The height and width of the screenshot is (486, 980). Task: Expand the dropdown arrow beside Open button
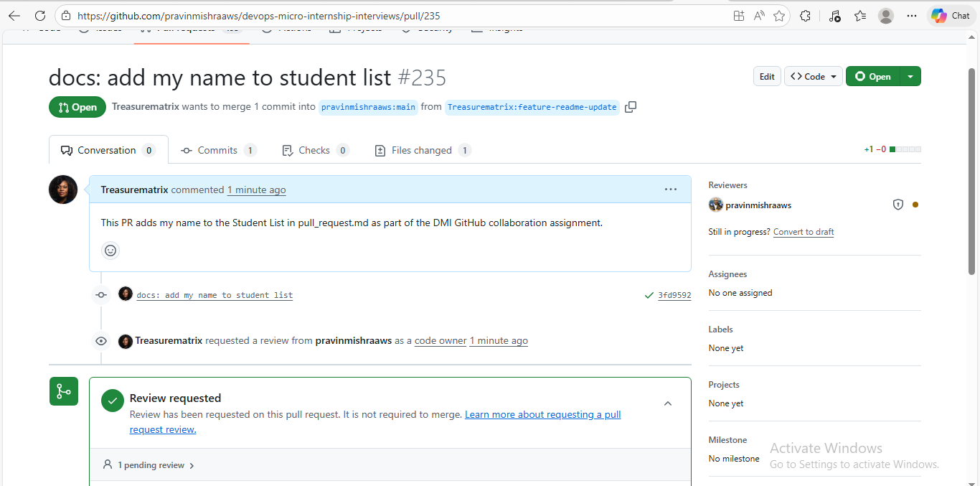click(x=910, y=76)
